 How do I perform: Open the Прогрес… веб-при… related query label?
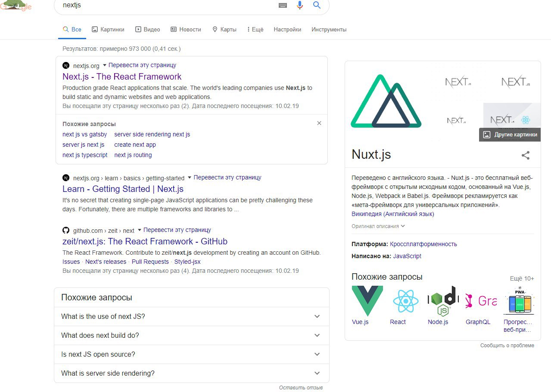pos(518,326)
